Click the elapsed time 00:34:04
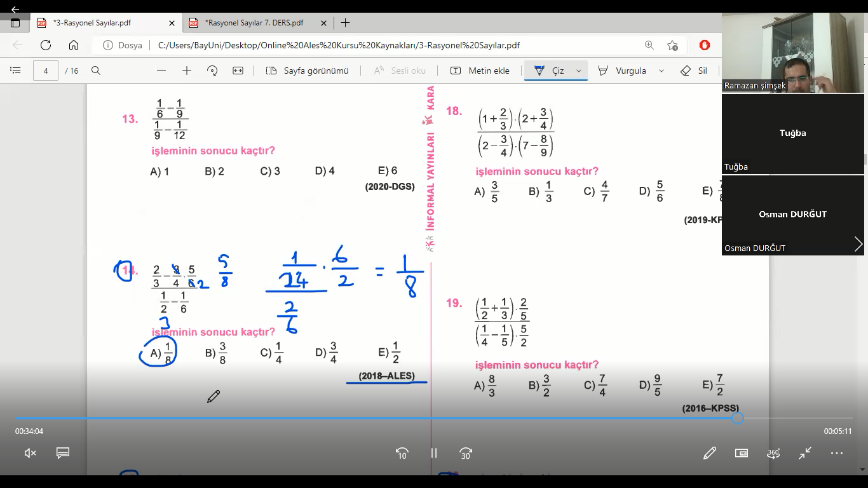 (x=29, y=431)
